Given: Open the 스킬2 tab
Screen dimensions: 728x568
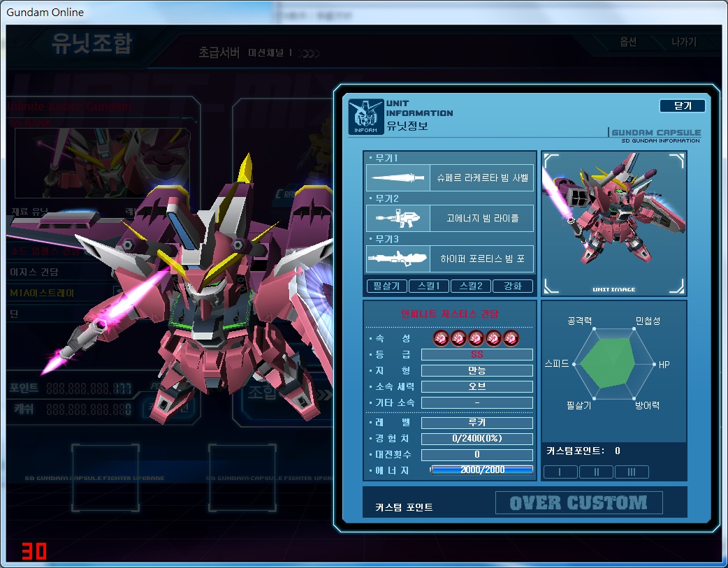Looking at the screenshot, I should pyautogui.click(x=471, y=286).
